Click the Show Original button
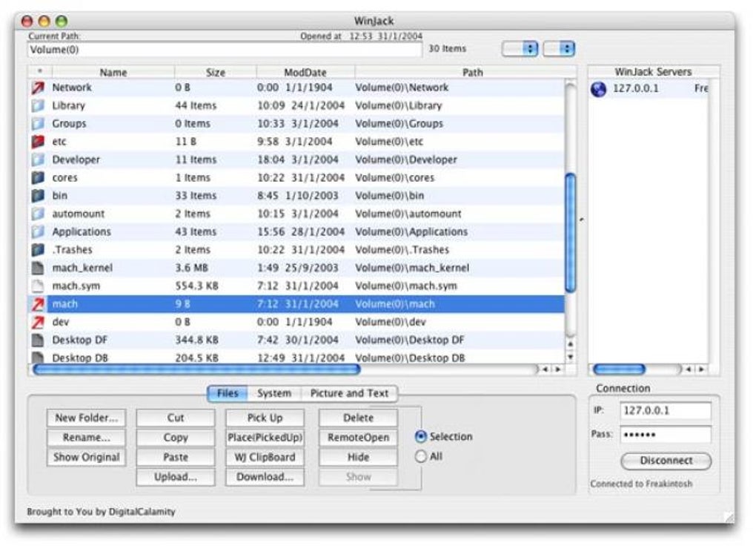 point(86,457)
